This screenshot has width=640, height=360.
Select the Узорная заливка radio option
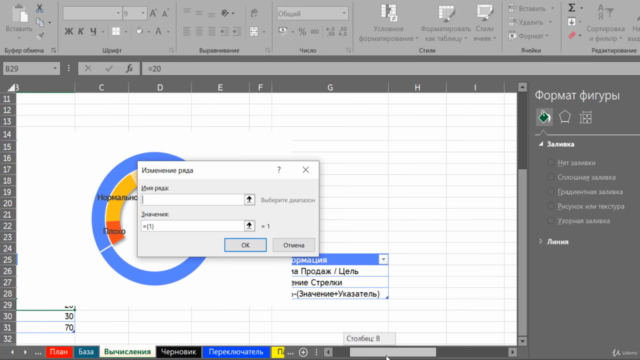tap(551, 220)
